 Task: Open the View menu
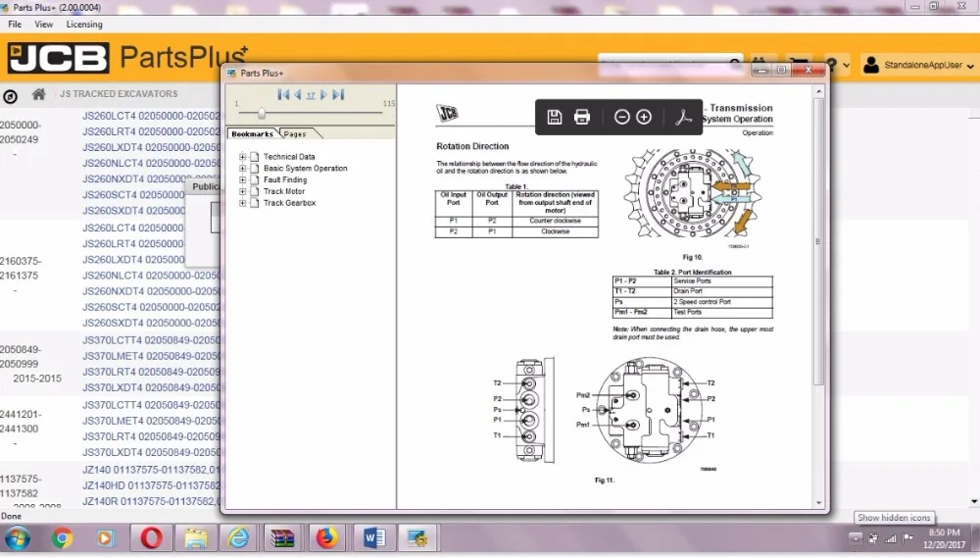43,25
